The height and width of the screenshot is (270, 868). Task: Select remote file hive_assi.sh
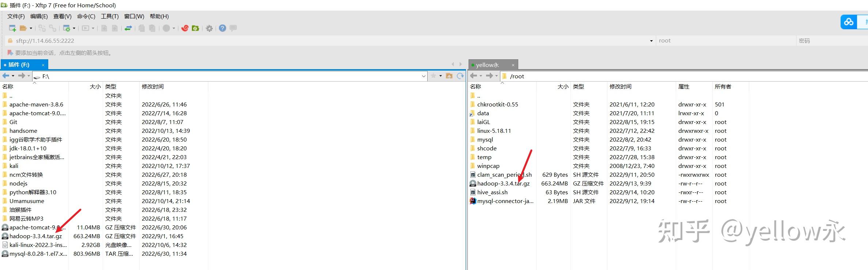coord(492,192)
